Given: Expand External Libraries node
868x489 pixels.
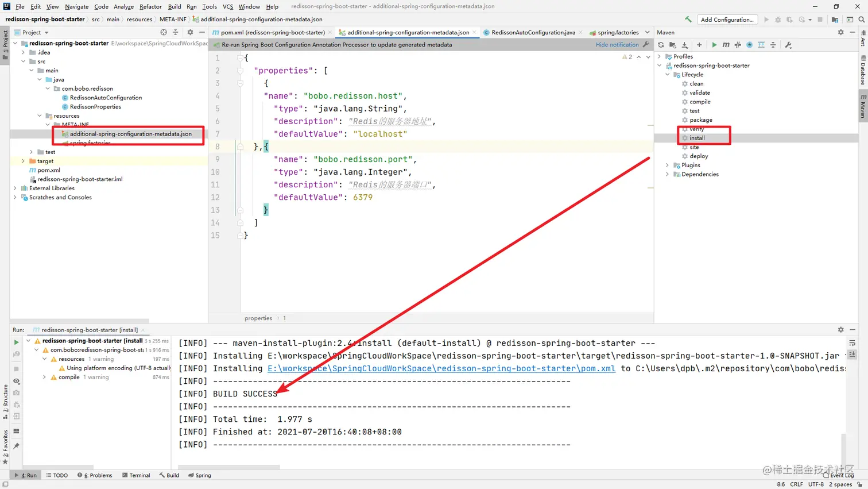Looking at the screenshot, I should coord(15,188).
